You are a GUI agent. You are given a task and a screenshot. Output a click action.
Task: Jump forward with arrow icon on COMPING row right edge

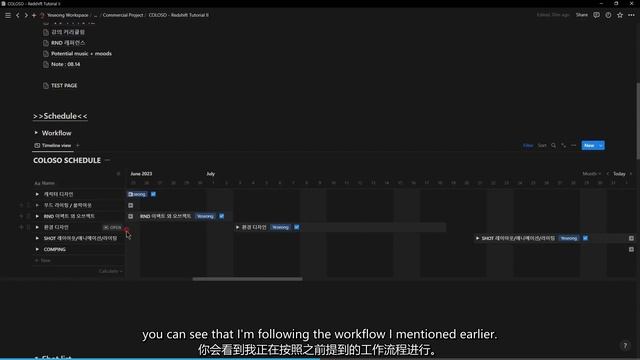tap(631, 249)
